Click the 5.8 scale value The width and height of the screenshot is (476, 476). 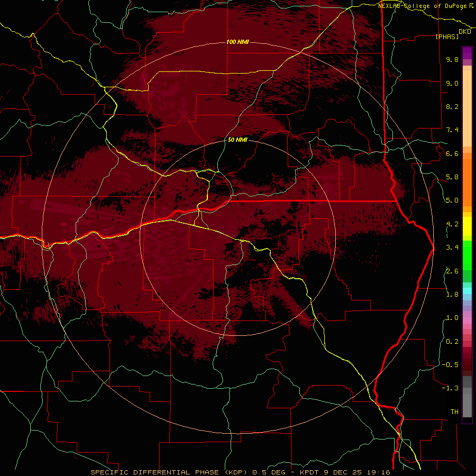[x=452, y=177]
